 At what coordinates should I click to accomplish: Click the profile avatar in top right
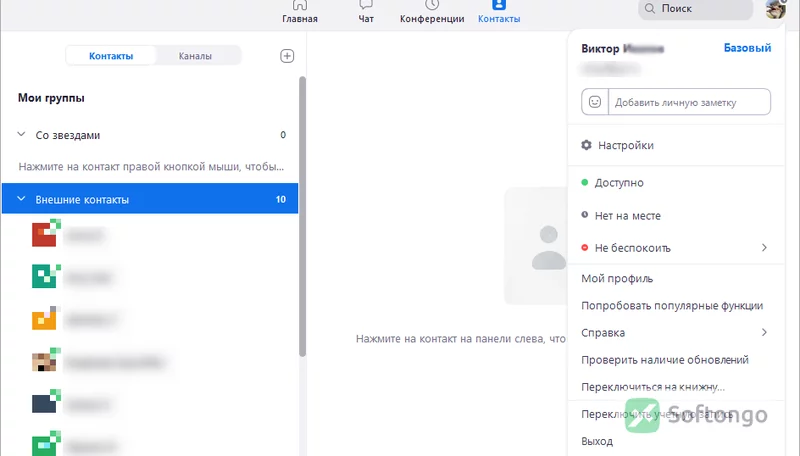(x=776, y=9)
